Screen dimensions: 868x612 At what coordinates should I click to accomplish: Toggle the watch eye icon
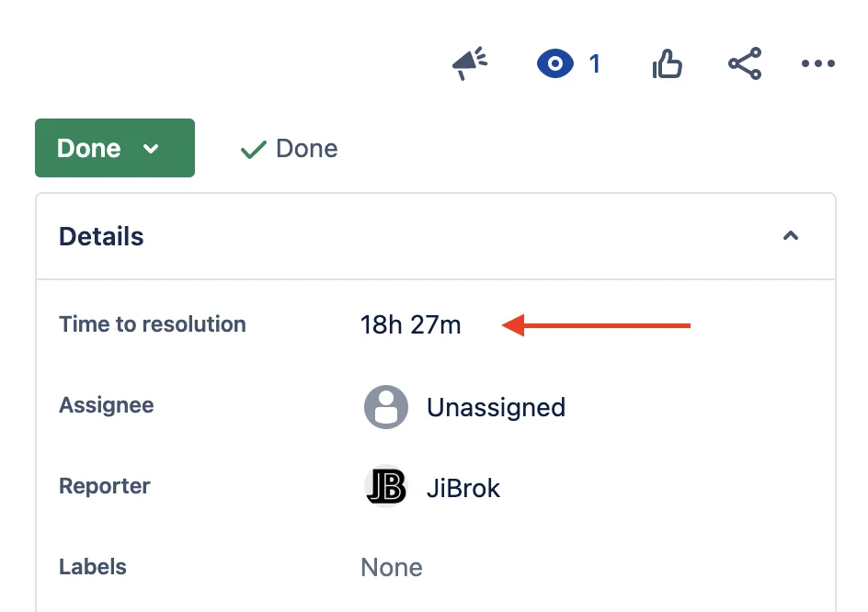click(x=555, y=63)
